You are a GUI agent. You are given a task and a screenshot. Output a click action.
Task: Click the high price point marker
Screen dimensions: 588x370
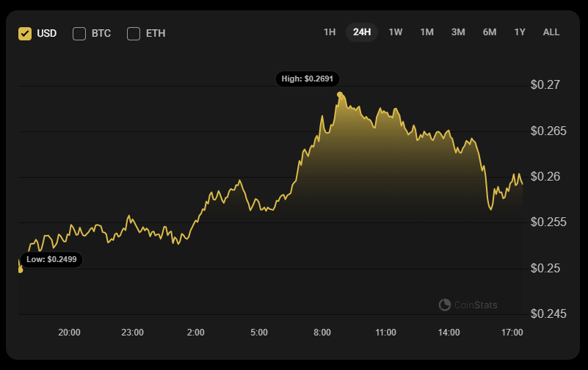click(340, 95)
